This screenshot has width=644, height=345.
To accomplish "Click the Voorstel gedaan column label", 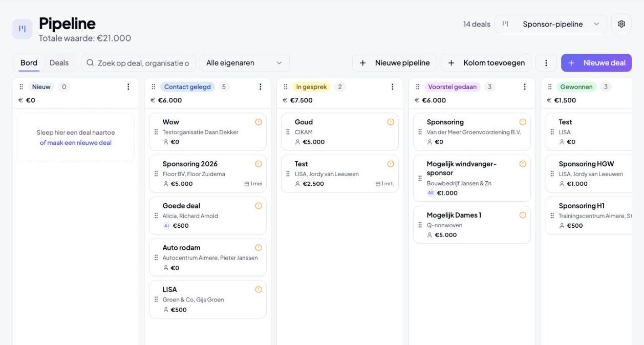I will 453,87.
